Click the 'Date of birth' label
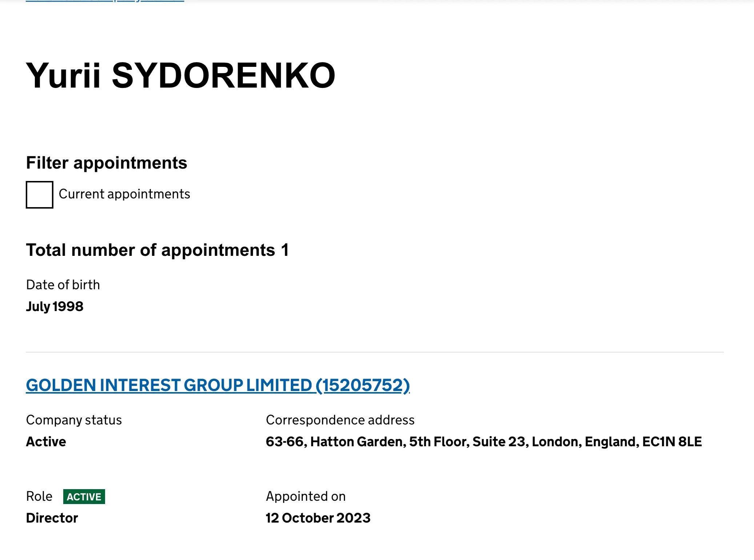Viewport: 754px width, 560px height. coord(63,285)
